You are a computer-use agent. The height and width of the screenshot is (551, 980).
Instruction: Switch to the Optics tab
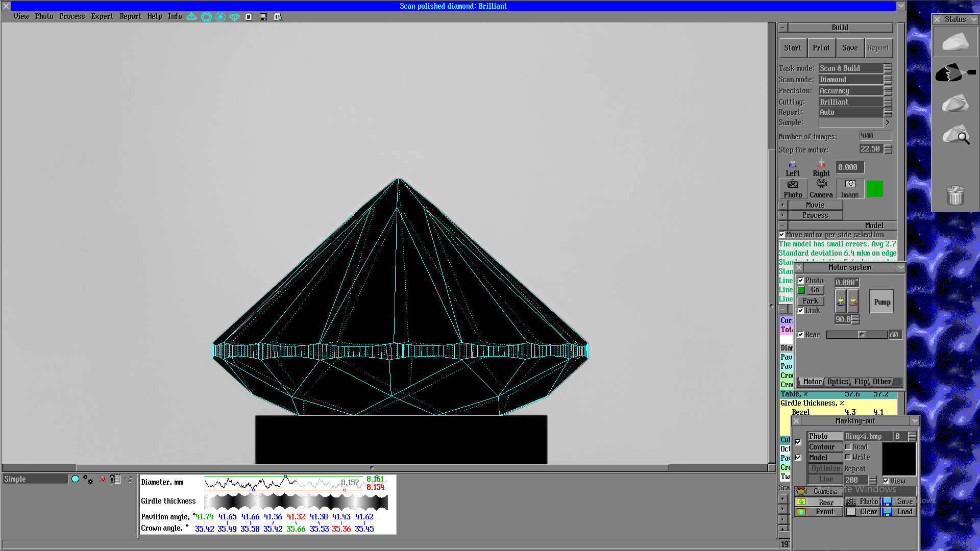pos(838,382)
